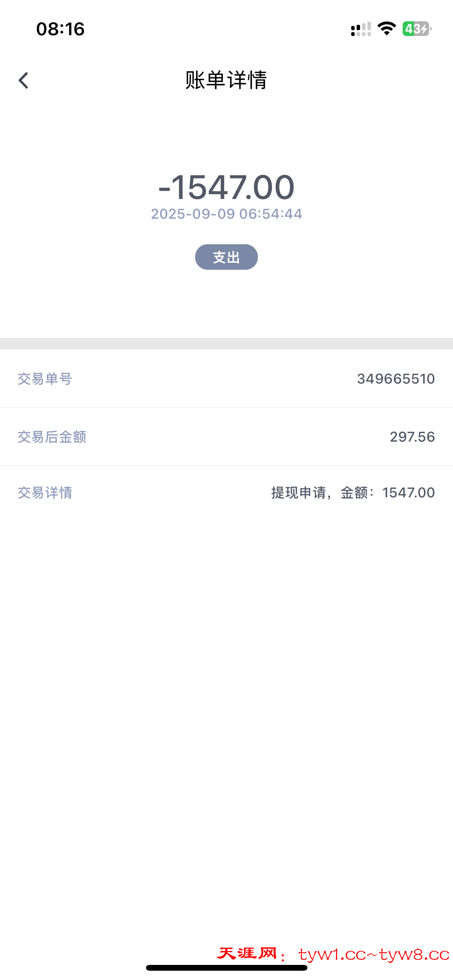453x980 pixels.
Task: Tap the red 天涯网 watermark text
Action: click(x=247, y=953)
